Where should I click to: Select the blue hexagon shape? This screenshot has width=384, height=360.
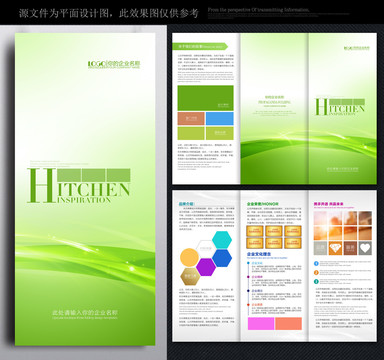coord(222,258)
